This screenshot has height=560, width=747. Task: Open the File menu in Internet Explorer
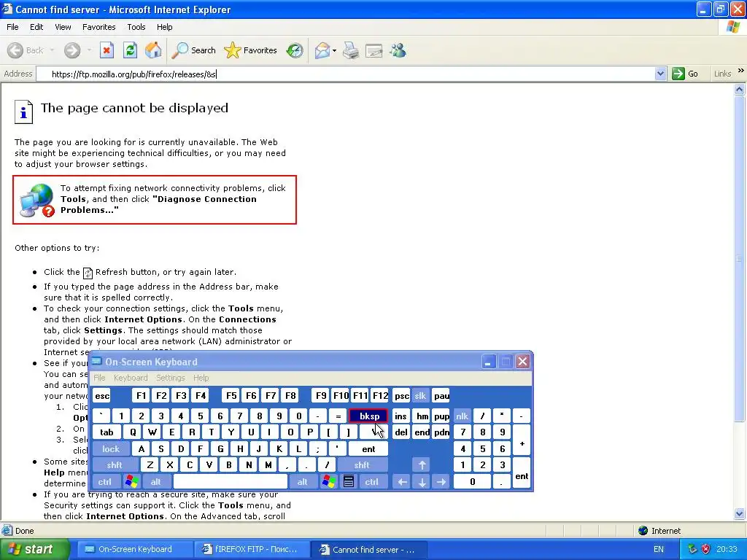click(x=12, y=27)
